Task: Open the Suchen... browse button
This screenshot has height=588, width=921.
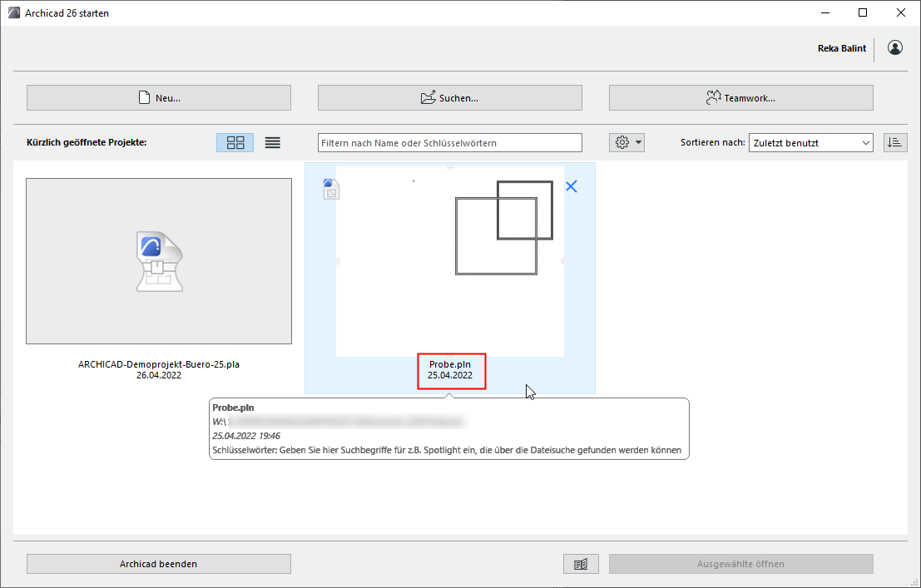Action: pos(450,97)
